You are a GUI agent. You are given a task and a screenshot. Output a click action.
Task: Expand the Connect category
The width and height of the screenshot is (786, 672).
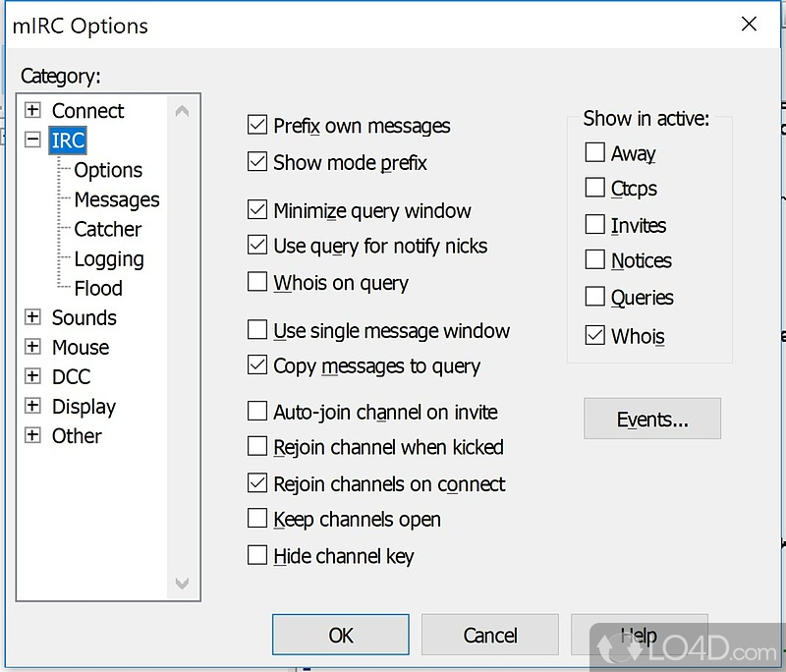click(32, 110)
